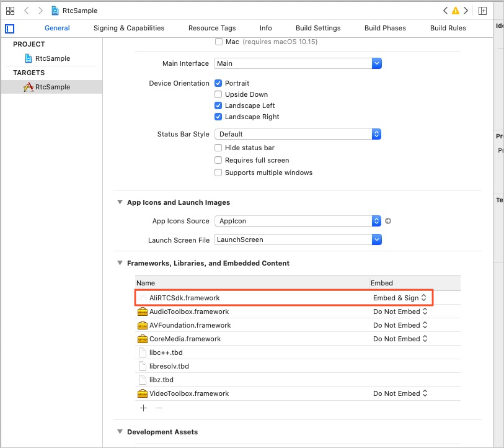Add a framework with the plus button

tap(143, 408)
